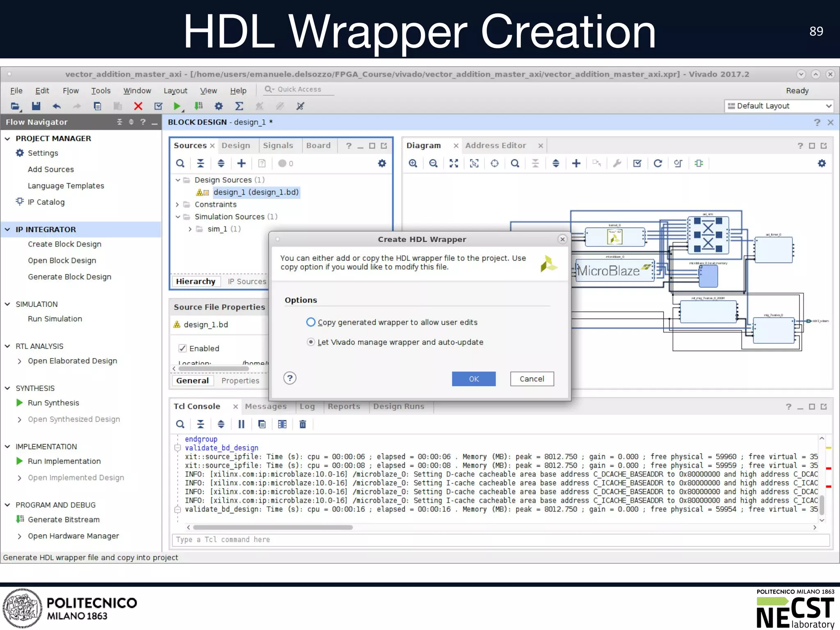Click the red X delete icon
The image size is (840, 630).
(x=138, y=106)
